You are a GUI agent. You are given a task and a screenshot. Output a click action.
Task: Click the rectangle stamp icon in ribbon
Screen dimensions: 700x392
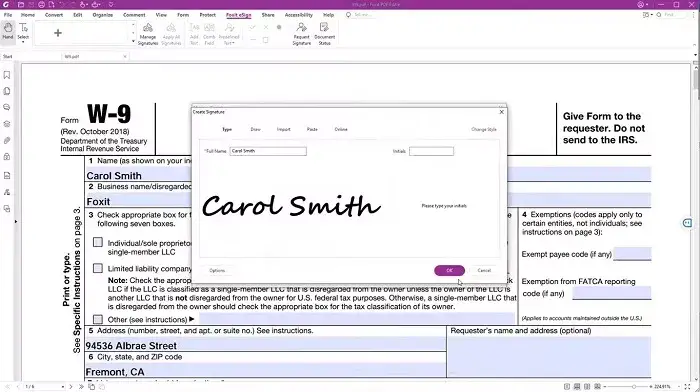click(266, 40)
